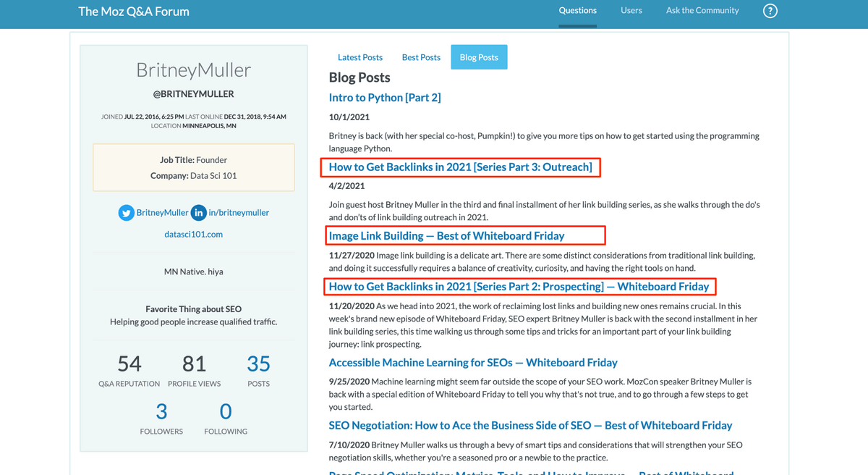Viewport: 868px width, 475px height.
Task: Switch to the Latest Posts tab
Action: click(360, 57)
